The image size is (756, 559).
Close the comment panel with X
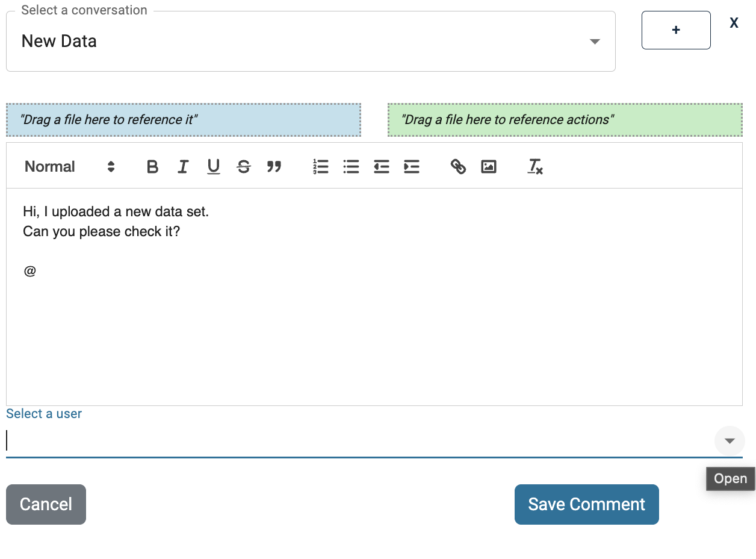point(734,23)
